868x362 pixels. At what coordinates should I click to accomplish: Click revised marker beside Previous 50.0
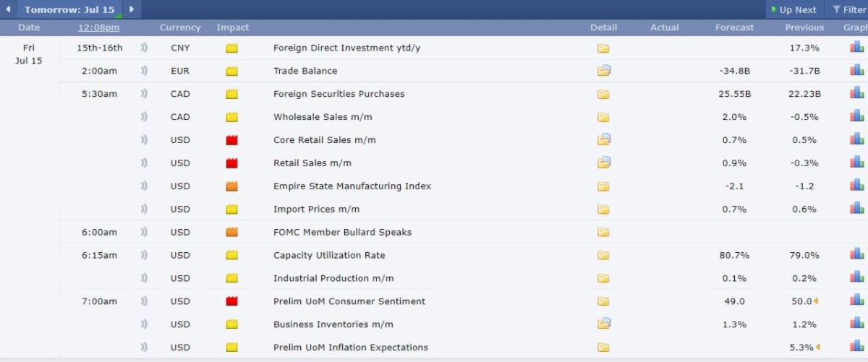[816, 301]
